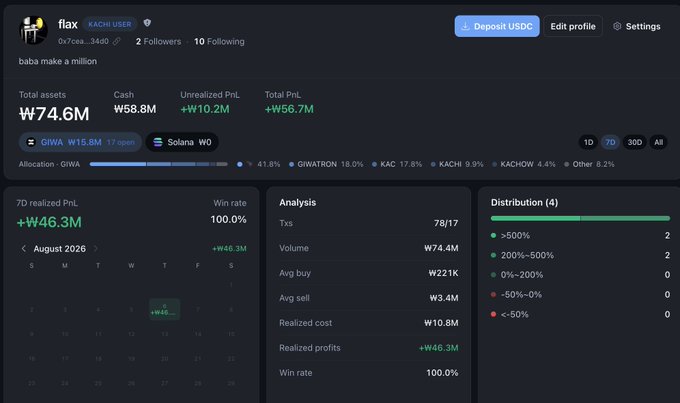Click the 200%~500% distribution row
The width and height of the screenshot is (680, 403).
pyautogui.click(x=580, y=256)
